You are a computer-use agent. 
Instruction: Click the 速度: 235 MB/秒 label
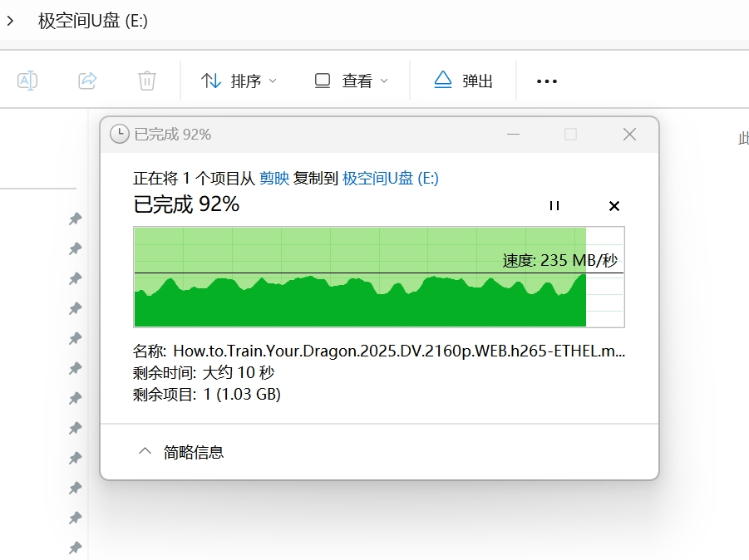[x=559, y=261]
